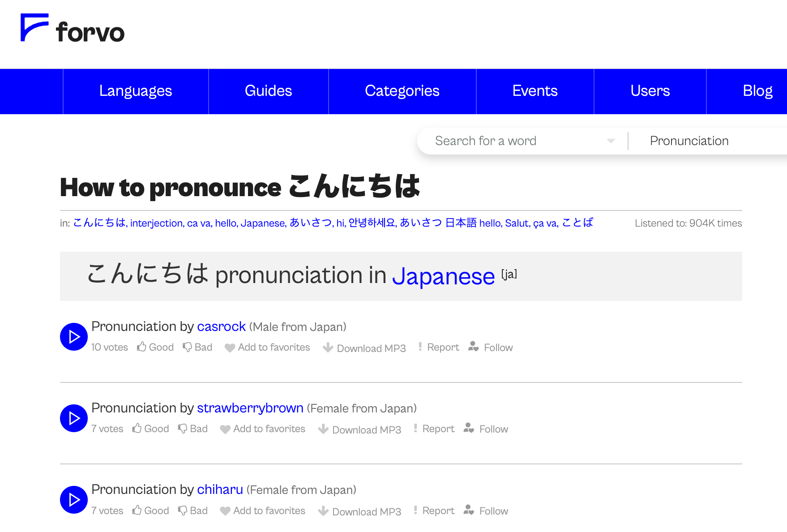Vote Bad thumbs-down for chiharu

(183, 511)
